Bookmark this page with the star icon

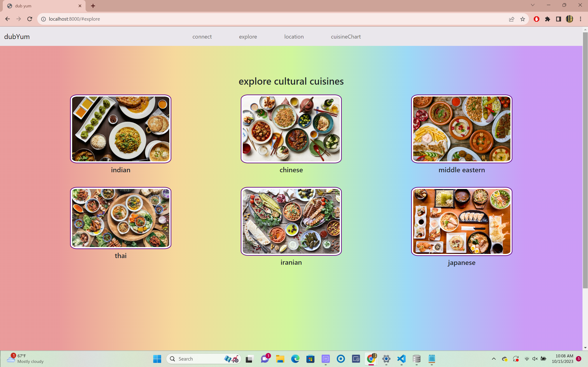(523, 19)
